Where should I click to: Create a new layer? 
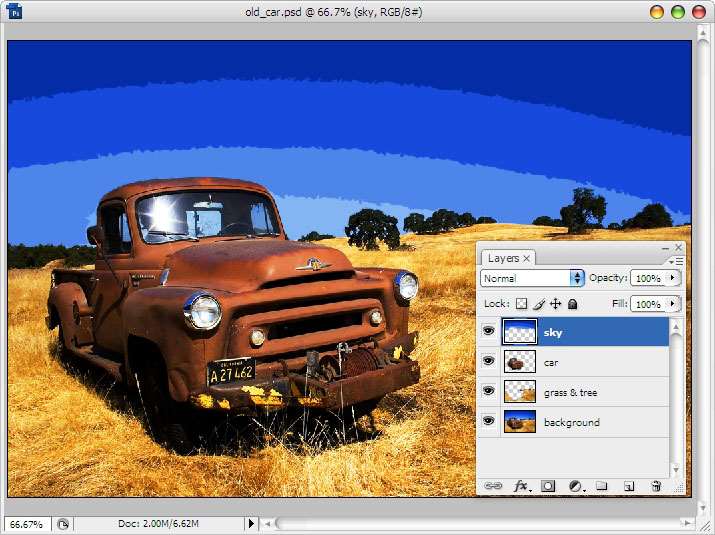click(x=629, y=486)
